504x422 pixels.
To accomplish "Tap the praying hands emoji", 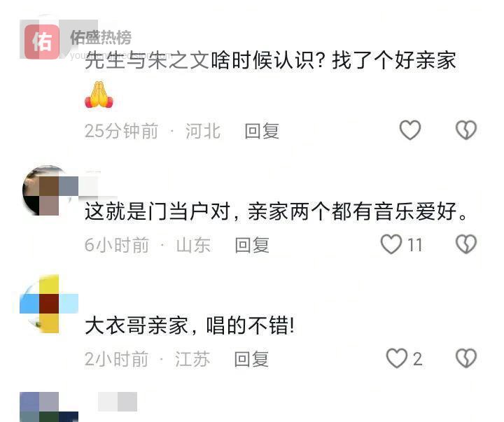I will click(x=99, y=94).
